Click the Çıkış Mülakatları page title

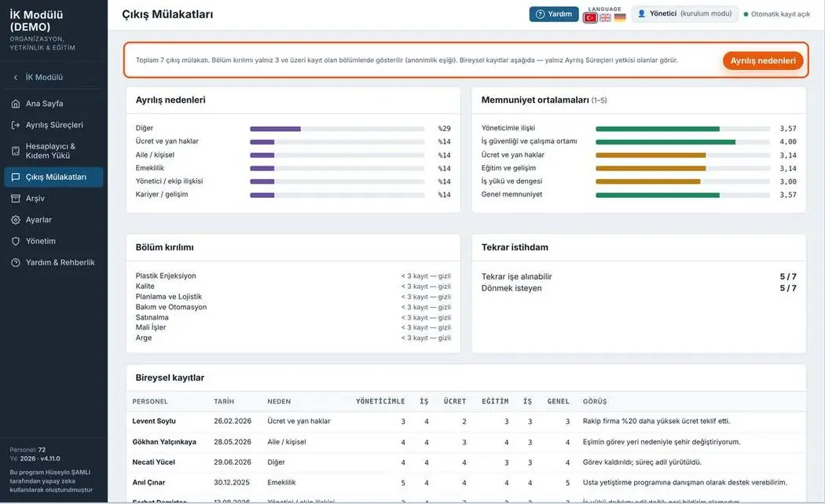point(167,14)
